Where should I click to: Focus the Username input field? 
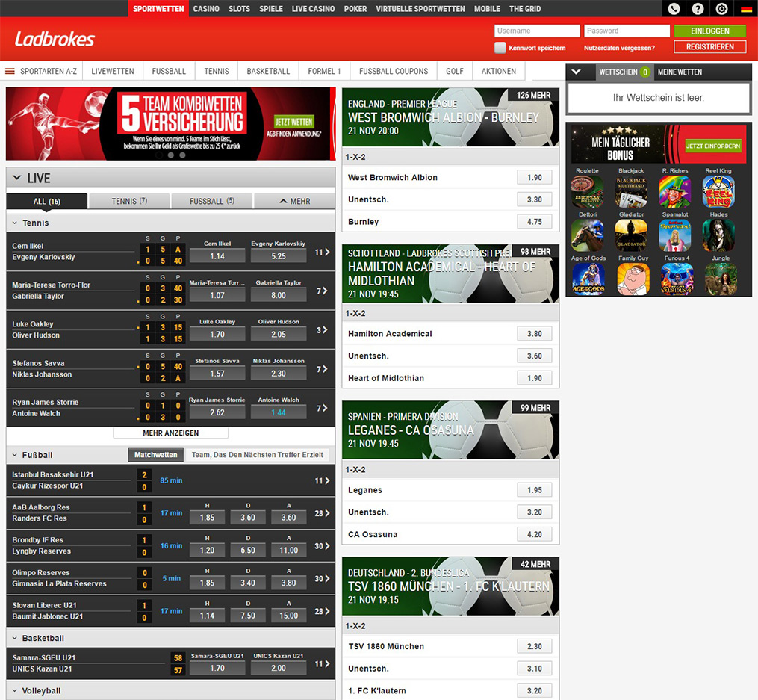537,31
